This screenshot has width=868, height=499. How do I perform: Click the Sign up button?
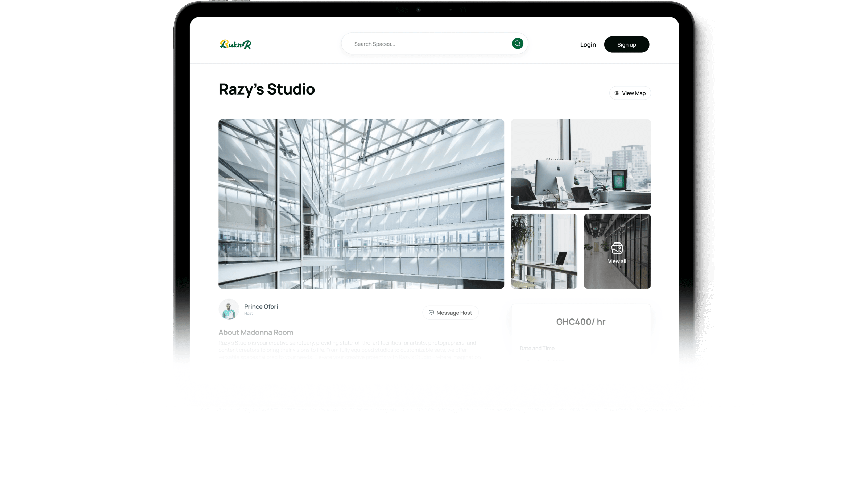coord(626,44)
